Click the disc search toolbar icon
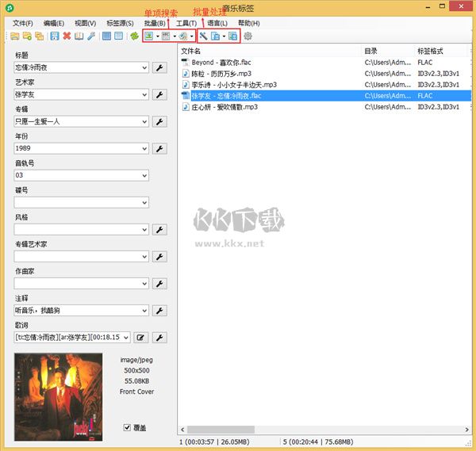The width and height of the screenshot is (476, 451). [183, 36]
